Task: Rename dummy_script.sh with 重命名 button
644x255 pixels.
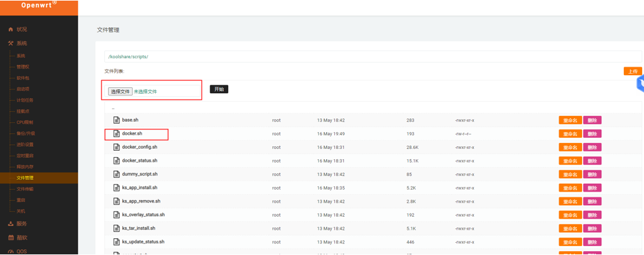Action: click(570, 174)
